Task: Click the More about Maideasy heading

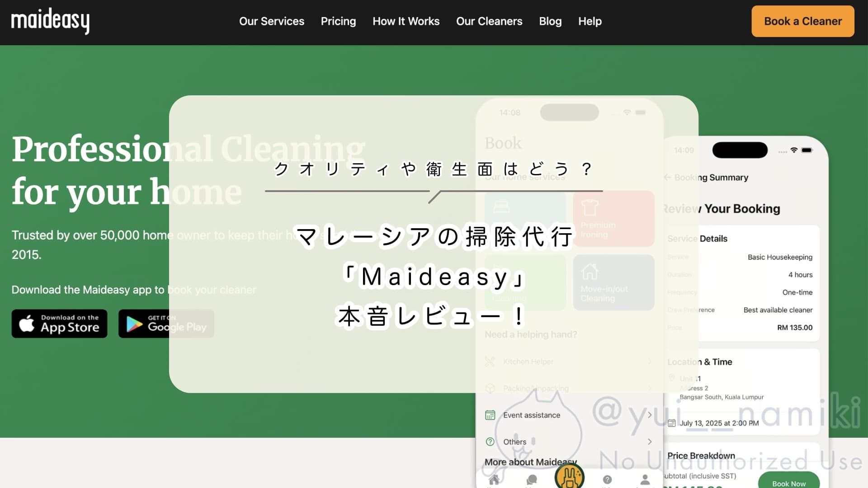Action: (x=531, y=462)
